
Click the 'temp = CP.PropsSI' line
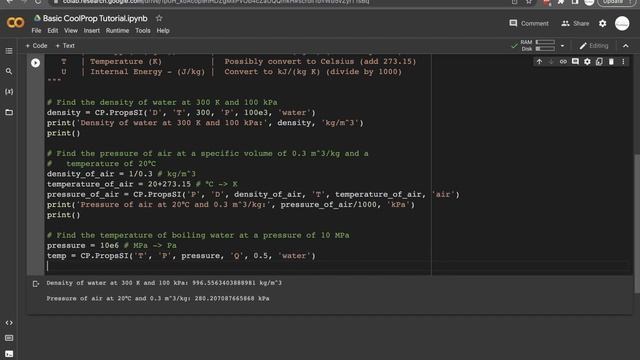click(181, 256)
